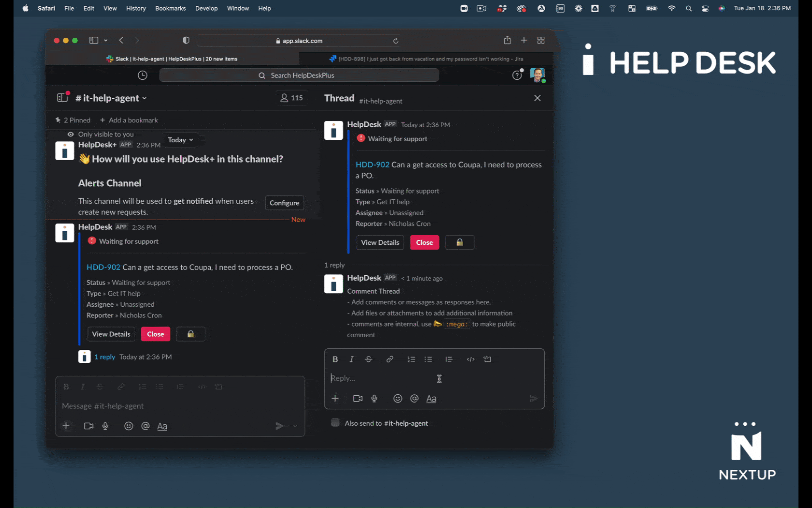Open the 115 members list
Screen dimensions: 812x508
click(291, 98)
